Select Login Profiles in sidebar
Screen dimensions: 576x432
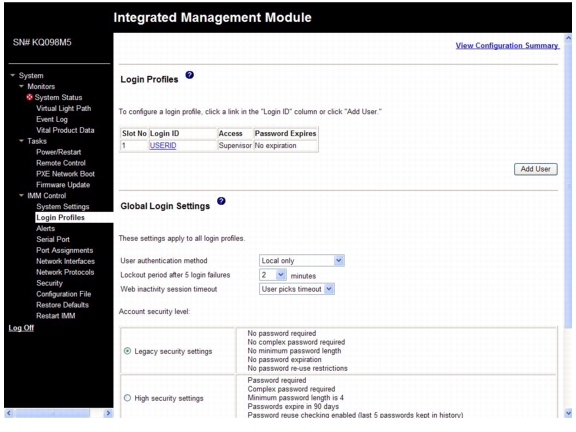point(60,217)
